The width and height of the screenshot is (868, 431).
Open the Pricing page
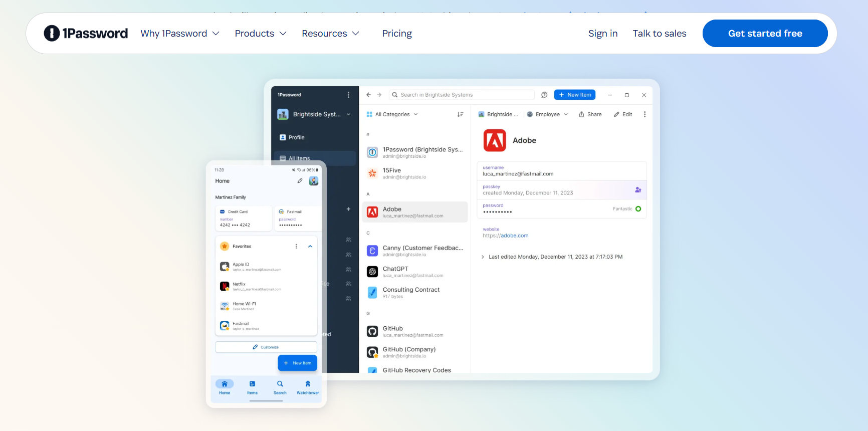click(x=397, y=34)
